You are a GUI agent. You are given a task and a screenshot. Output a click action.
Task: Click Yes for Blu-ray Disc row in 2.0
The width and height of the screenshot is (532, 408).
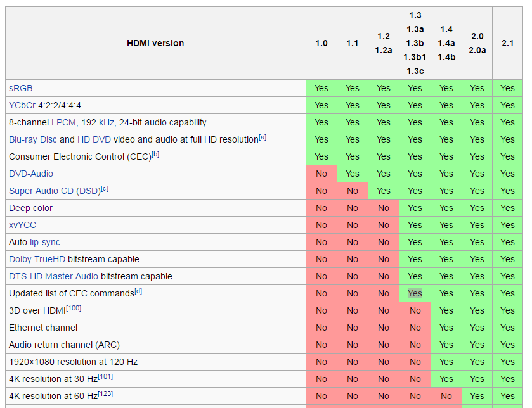(477, 139)
